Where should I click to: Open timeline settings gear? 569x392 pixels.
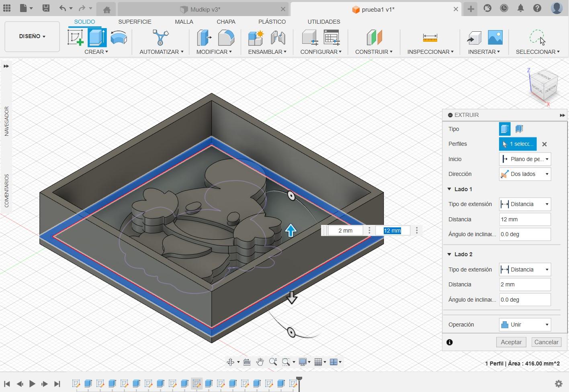tap(558, 384)
